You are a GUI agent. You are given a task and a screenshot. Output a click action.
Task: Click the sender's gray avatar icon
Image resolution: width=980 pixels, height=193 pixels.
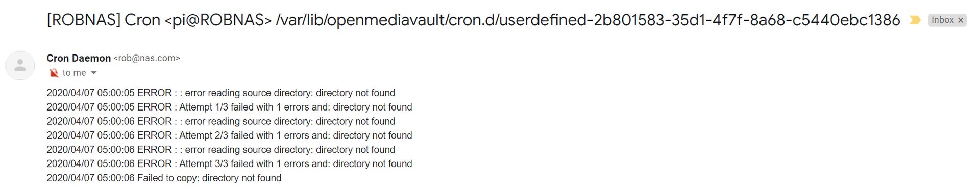tap(20, 65)
